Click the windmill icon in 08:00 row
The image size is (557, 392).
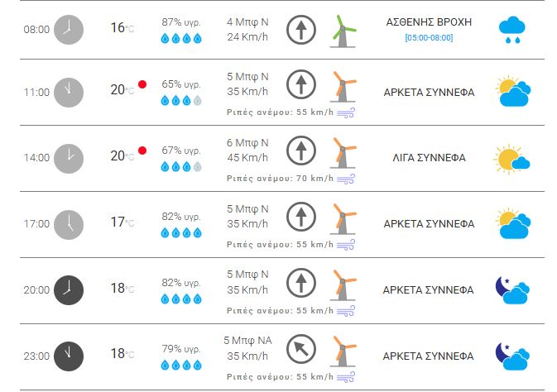[342, 30]
